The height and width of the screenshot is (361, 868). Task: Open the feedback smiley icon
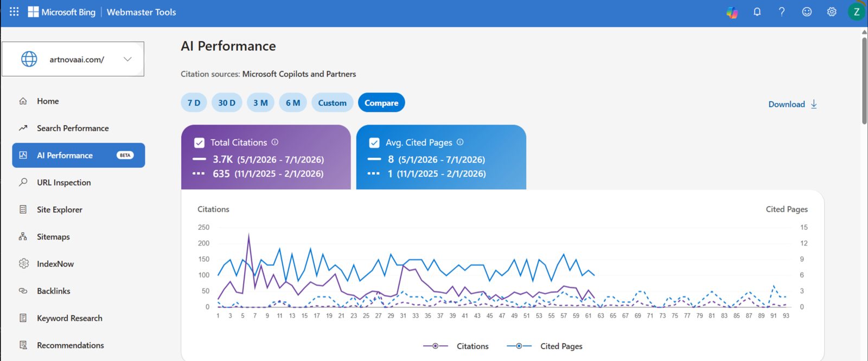[x=807, y=12]
